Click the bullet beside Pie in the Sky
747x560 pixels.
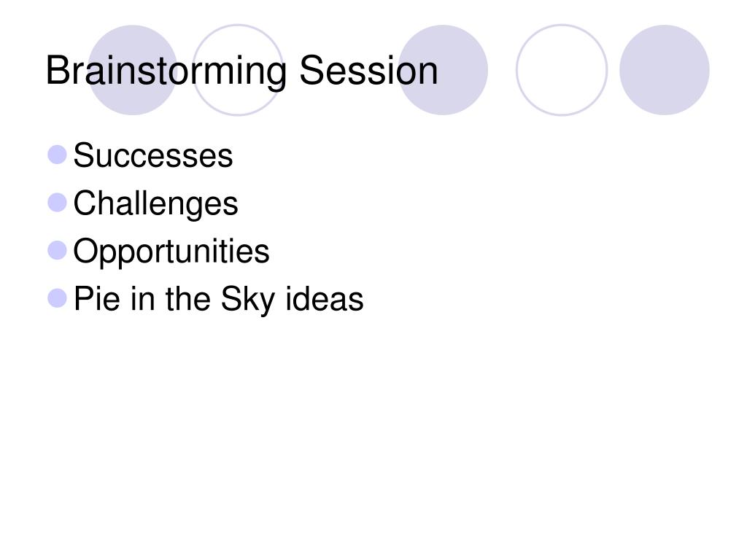pyautogui.click(x=57, y=298)
